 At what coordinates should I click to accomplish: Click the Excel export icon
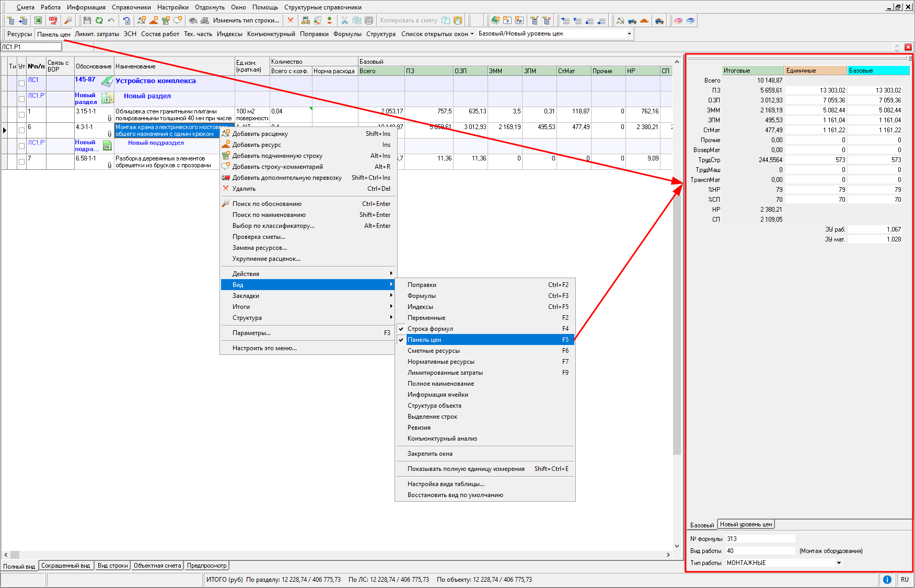click(38, 20)
